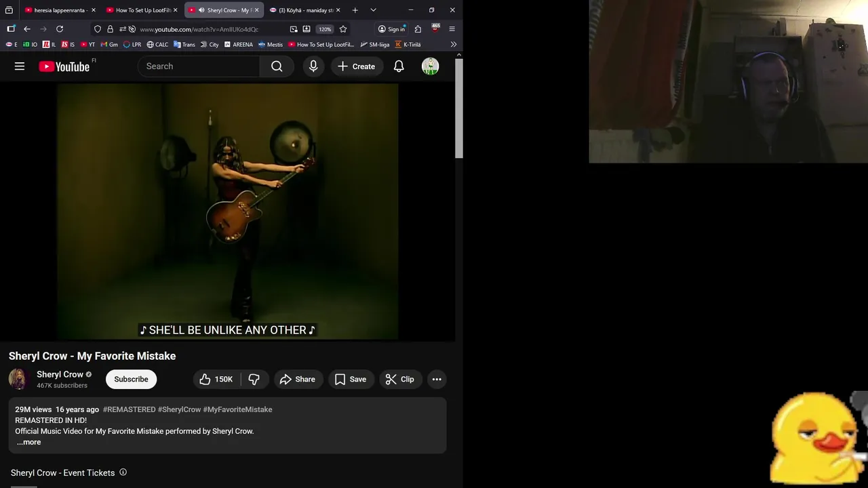The width and height of the screenshot is (868, 488).
Task: Show blocked autoplay permission icon
Action: [x=132, y=29]
